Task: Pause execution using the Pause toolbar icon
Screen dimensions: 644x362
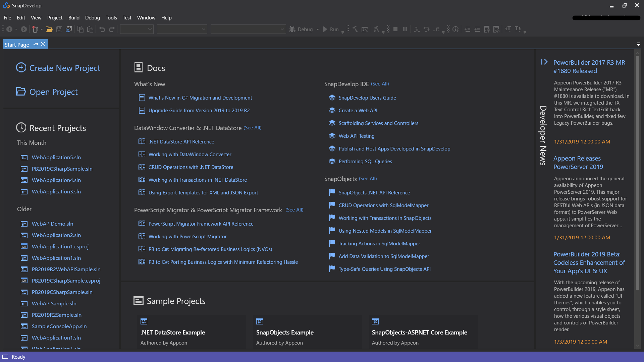Action: click(405, 29)
